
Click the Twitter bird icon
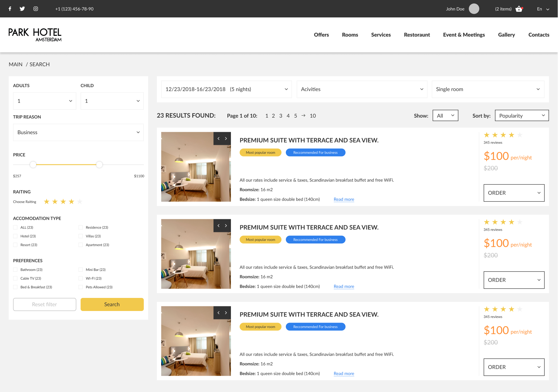[22, 9]
